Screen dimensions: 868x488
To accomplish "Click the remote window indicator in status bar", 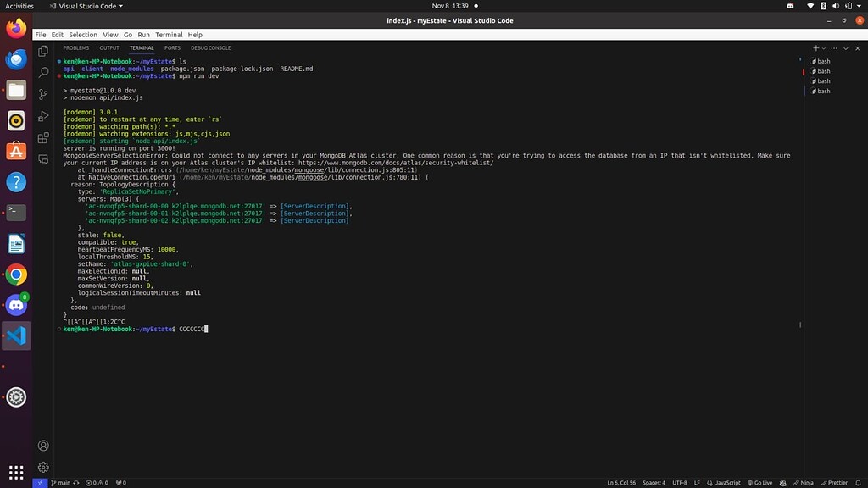I will pos(40,483).
